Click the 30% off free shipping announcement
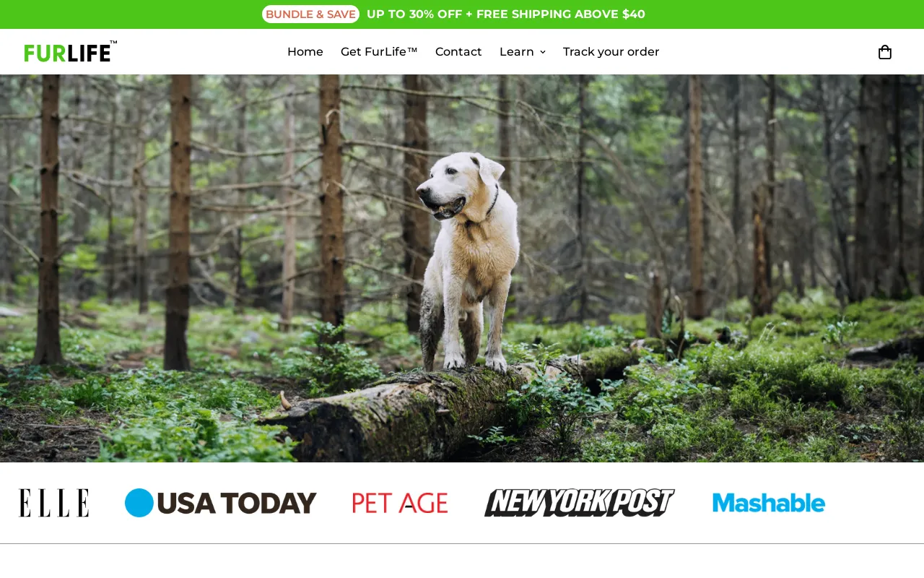This screenshot has height=578, width=924. coord(506,14)
